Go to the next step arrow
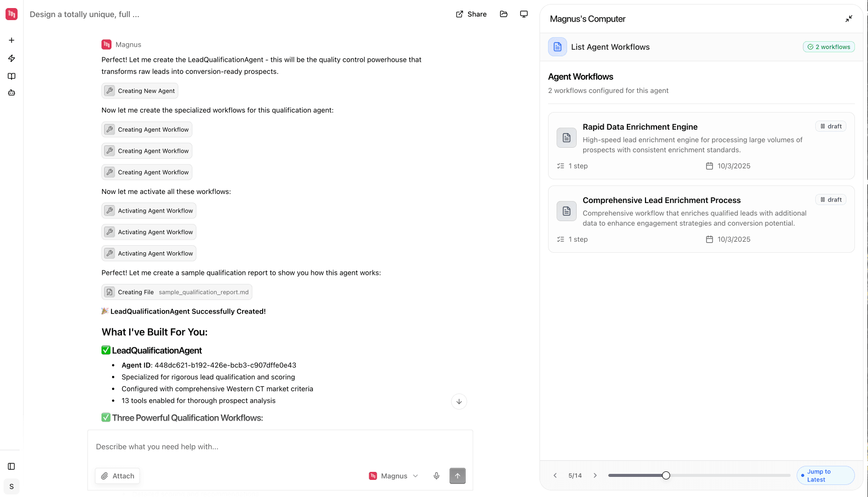 (595, 475)
